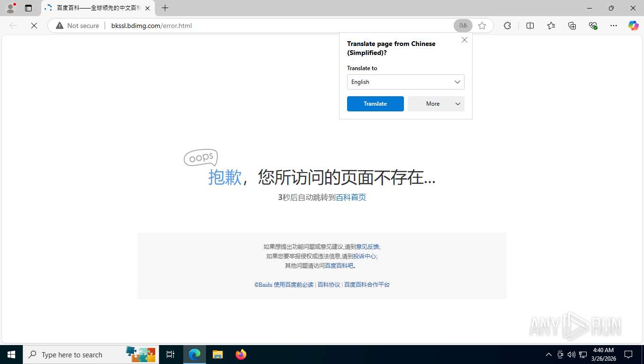Open a new tab with plus button

(x=165, y=8)
